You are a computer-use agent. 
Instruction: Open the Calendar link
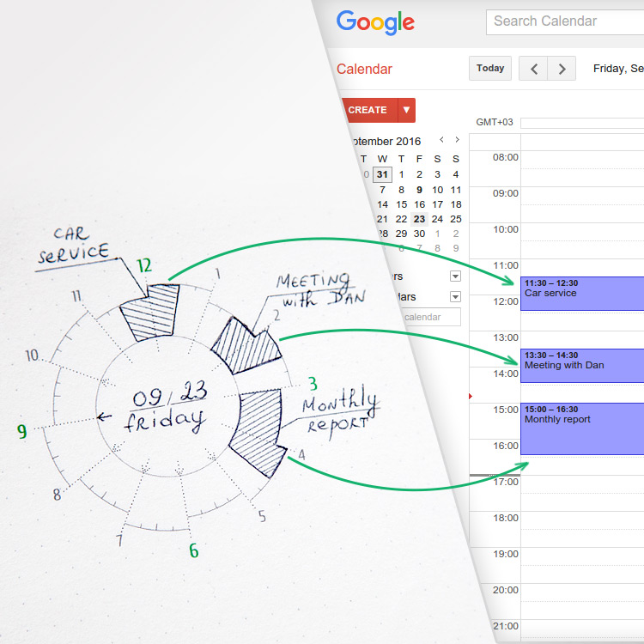pos(364,69)
